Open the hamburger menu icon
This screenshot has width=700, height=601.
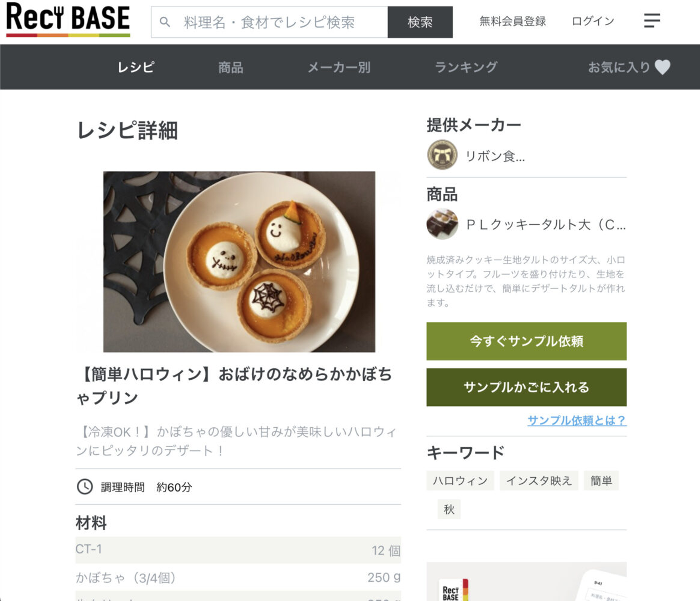tap(652, 21)
